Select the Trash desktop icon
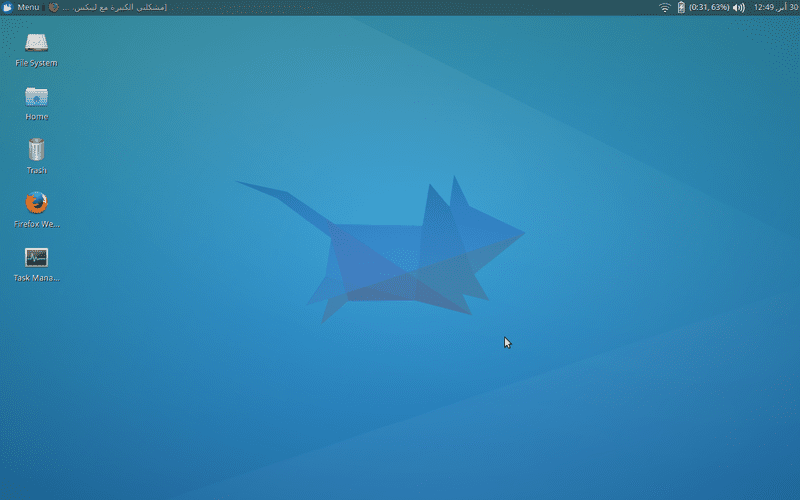Viewport: 800px width, 500px height. (36, 157)
